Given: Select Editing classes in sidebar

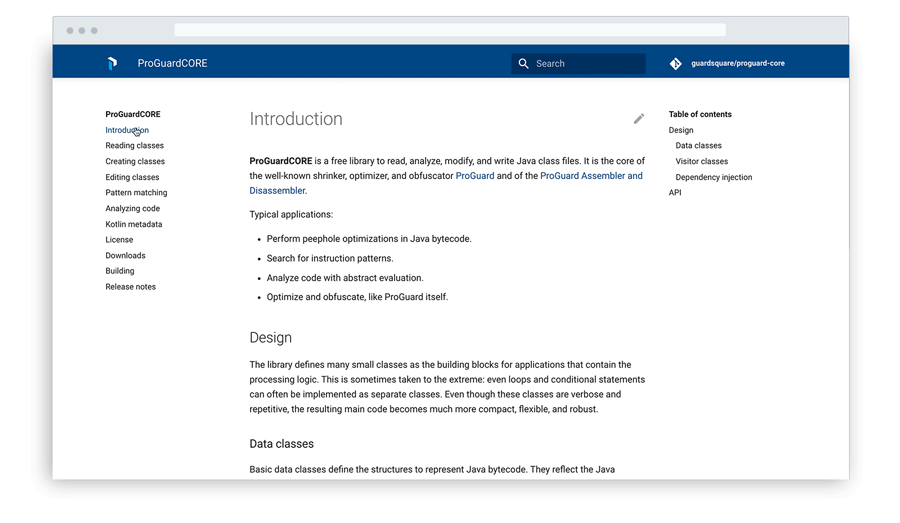Looking at the screenshot, I should tap(132, 177).
